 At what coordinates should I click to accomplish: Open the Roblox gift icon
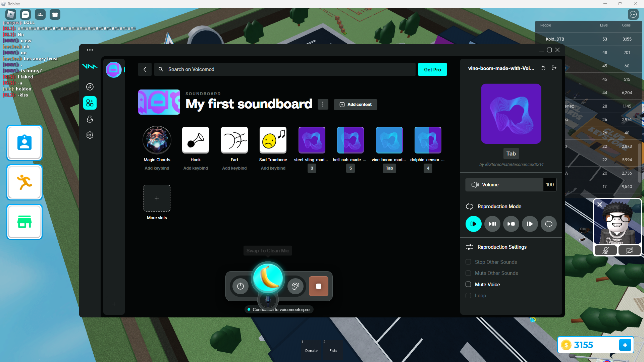55,14
